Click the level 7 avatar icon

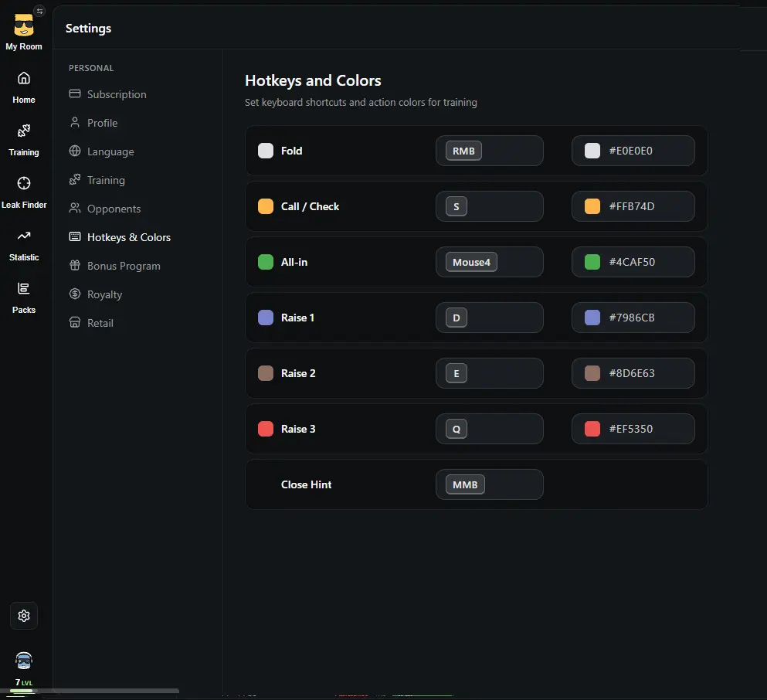(23, 661)
